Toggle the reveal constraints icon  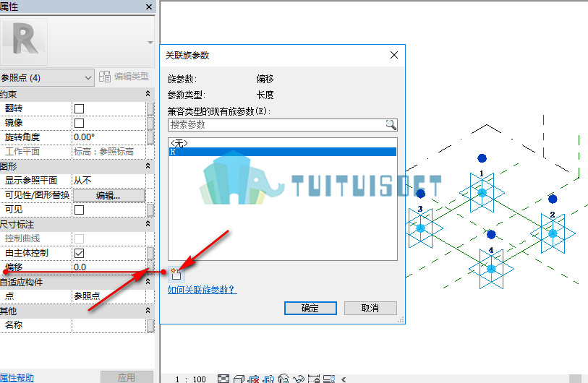pyautogui.click(x=313, y=379)
